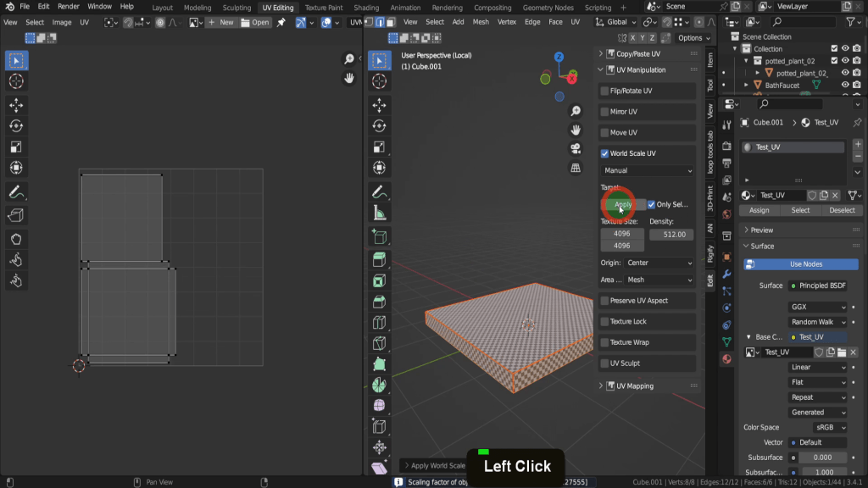Toggle camera view icon in 3D viewport
868x488 pixels.
coord(576,149)
